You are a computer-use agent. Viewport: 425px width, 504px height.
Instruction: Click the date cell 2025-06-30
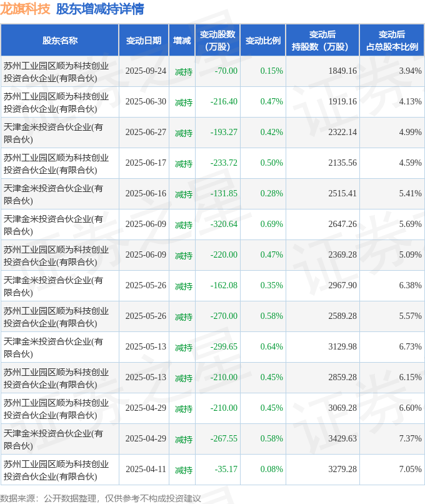pos(146,101)
